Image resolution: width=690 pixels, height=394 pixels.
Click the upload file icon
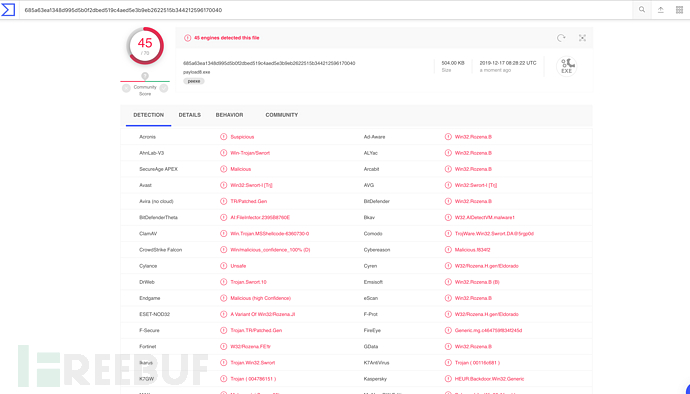(661, 10)
